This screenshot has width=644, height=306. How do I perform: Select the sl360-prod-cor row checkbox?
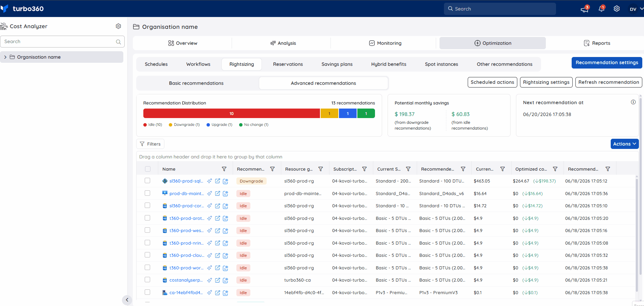[x=147, y=205]
